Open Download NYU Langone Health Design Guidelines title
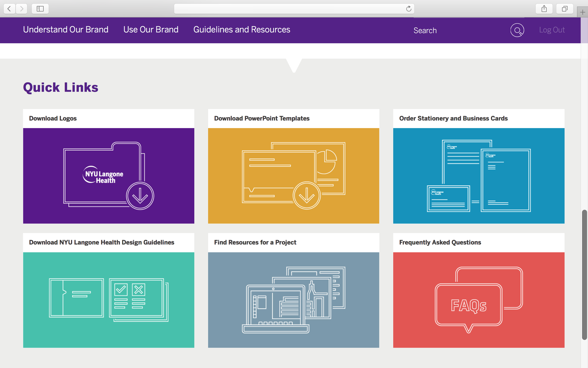Image resolution: width=588 pixels, height=368 pixels. coord(102,243)
